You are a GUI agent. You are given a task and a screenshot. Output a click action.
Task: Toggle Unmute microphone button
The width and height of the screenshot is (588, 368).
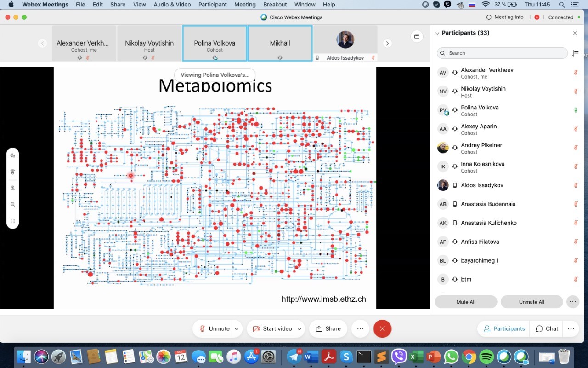pos(215,329)
